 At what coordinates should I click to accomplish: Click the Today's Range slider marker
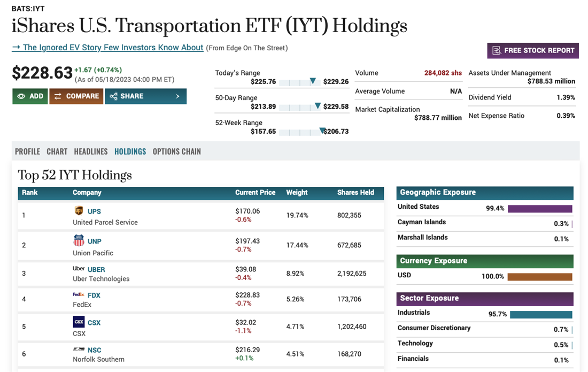[313, 81]
